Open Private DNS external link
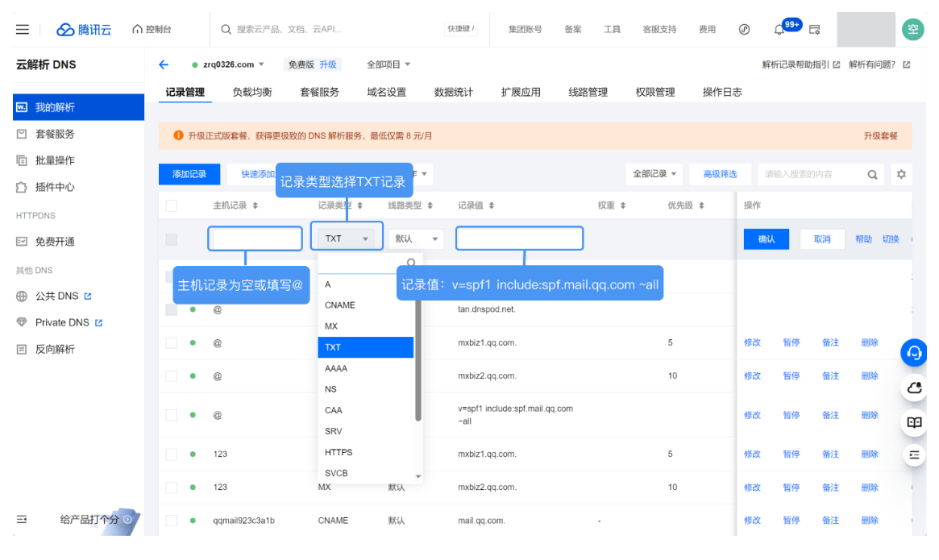The image size is (939, 560). click(99, 322)
